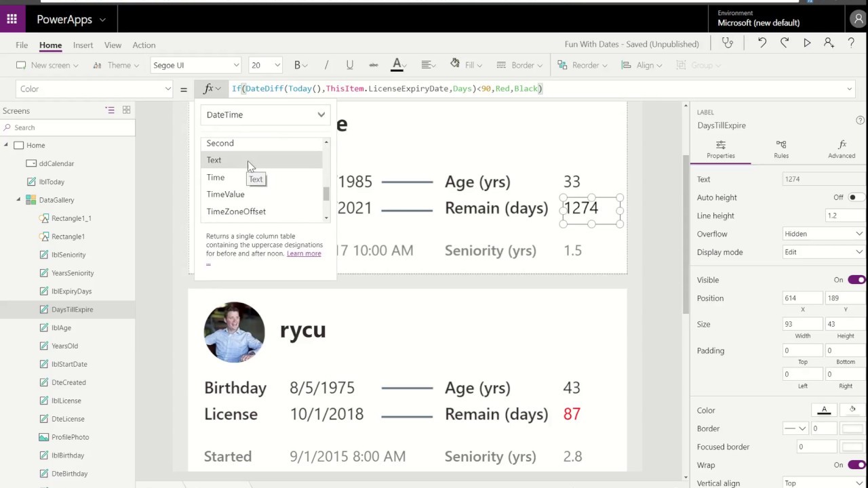Toggle Bold text formatting

click(297, 65)
